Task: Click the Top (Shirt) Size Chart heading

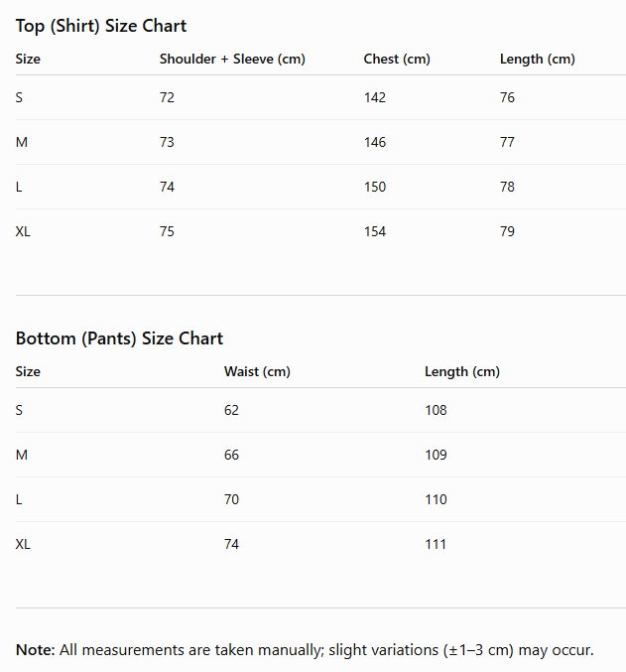Action: point(101,26)
